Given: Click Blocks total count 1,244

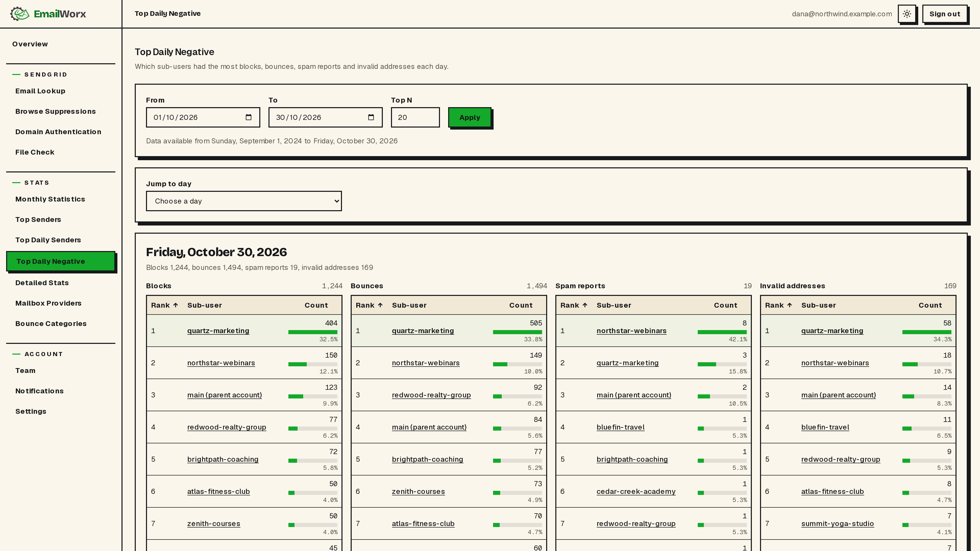Looking at the screenshot, I should click(x=332, y=286).
